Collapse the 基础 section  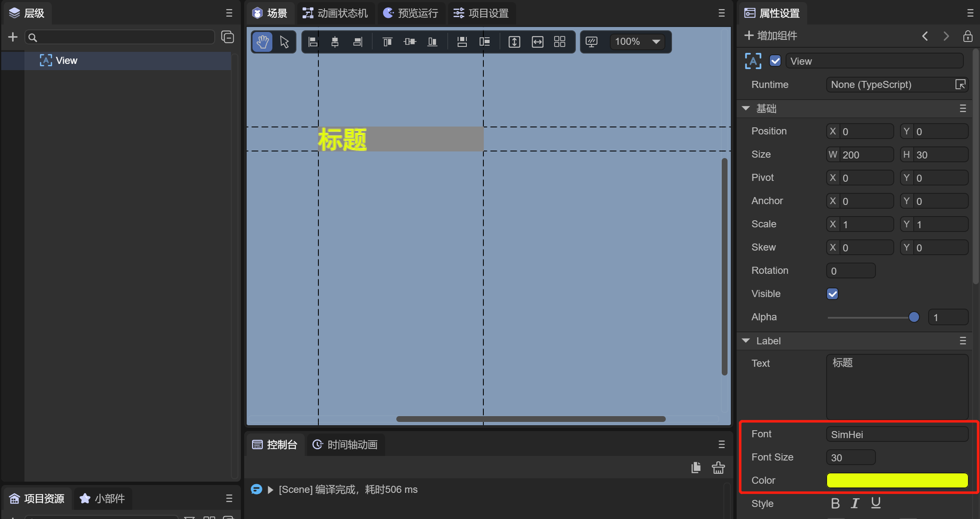click(746, 108)
